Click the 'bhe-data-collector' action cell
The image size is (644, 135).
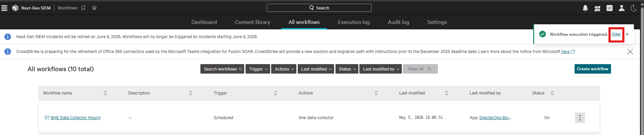[x=316, y=118]
